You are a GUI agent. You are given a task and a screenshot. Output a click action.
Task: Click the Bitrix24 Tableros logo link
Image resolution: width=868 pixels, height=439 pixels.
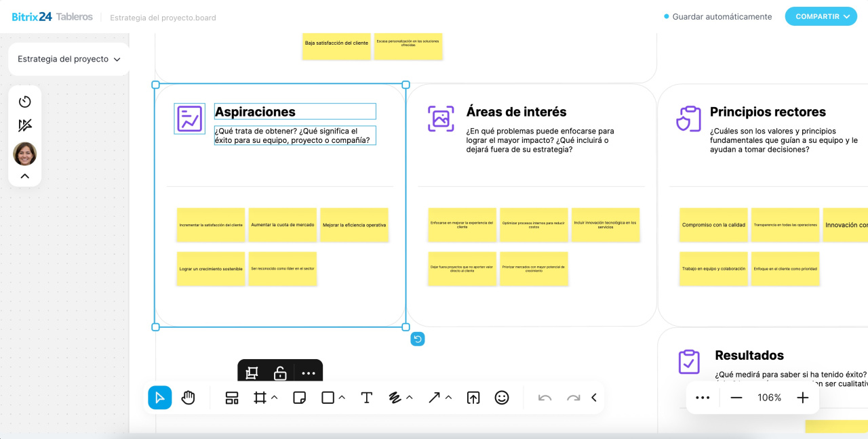[x=52, y=16]
